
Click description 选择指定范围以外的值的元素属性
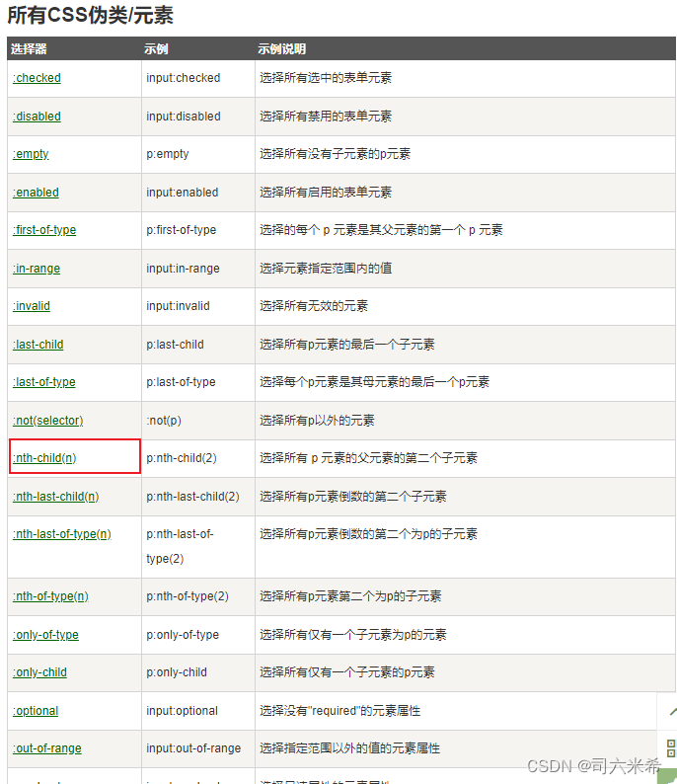349,748
